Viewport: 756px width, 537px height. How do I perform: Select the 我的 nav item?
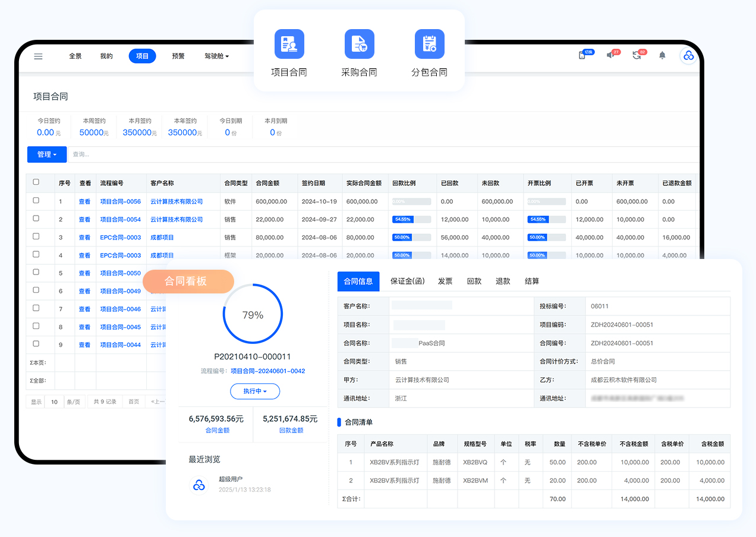106,56
